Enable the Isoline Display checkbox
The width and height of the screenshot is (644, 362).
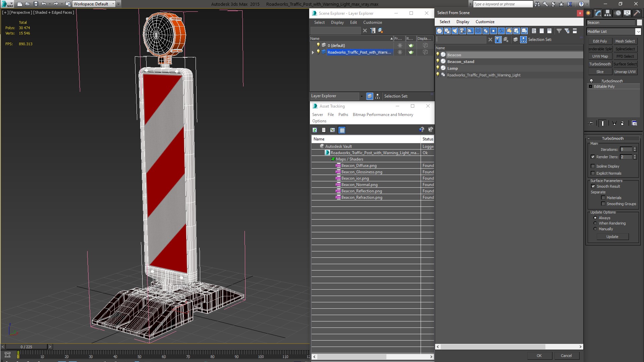point(593,166)
